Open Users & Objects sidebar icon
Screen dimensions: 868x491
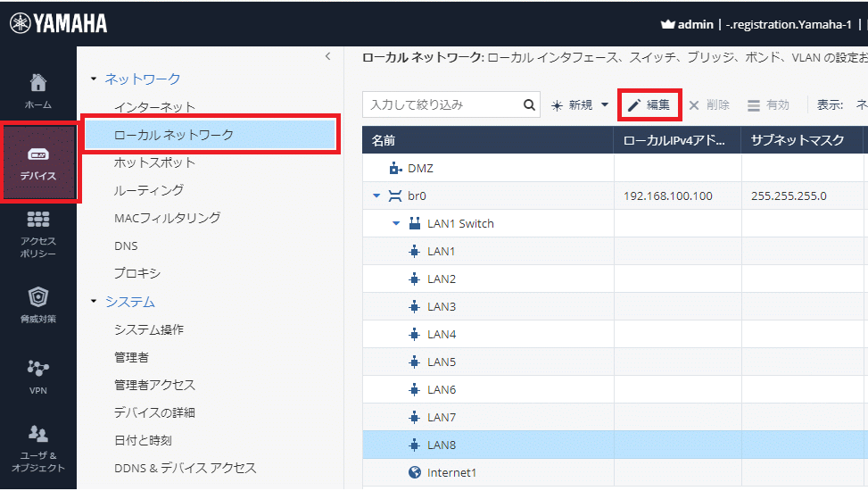38,447
